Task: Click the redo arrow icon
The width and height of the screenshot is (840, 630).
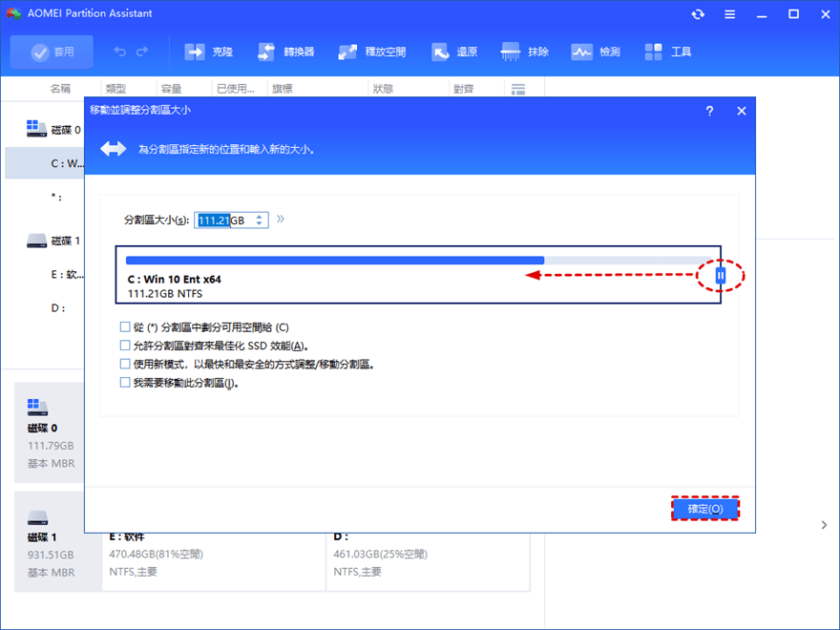Action: coord(142,52)
